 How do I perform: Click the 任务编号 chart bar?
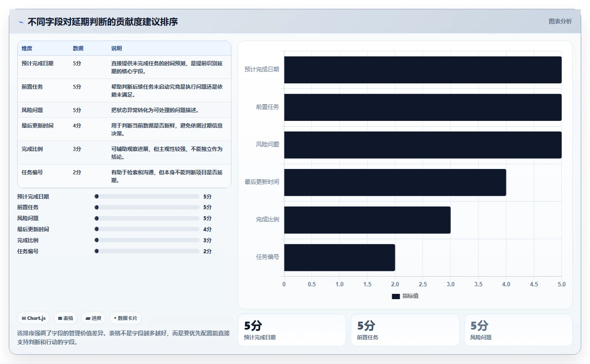pyautogui.click(x=339, y=257)
